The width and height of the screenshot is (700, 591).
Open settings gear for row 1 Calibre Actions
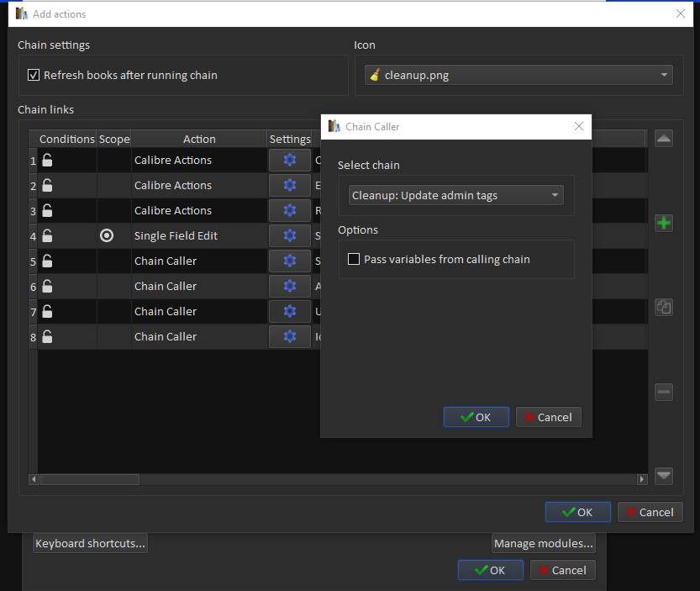click(290, 160)
